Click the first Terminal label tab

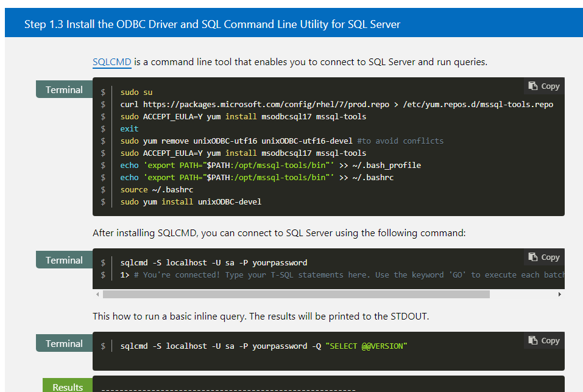click(64, 89)
